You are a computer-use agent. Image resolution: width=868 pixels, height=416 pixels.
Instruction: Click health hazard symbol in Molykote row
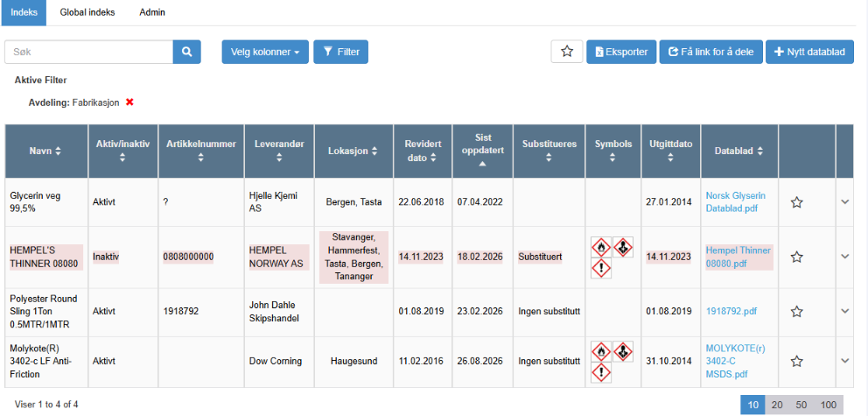tap(623, 350)
